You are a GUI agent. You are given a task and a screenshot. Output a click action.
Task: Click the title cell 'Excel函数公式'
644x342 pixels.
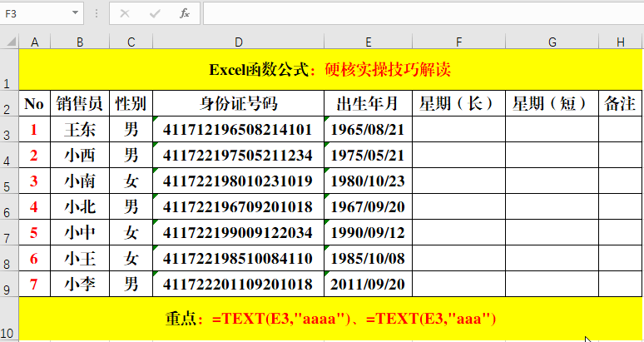tap(330, 69)
